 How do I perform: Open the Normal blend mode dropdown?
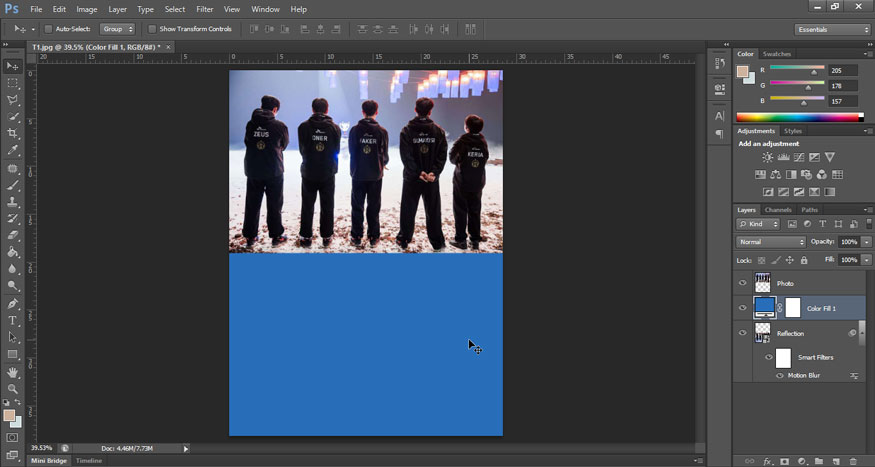tap(771, 242)
